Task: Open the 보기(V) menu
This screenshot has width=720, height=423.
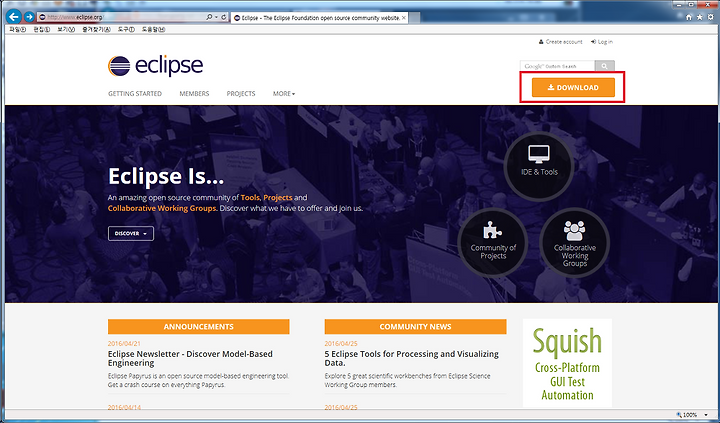Action: click(x=66, y=29)
